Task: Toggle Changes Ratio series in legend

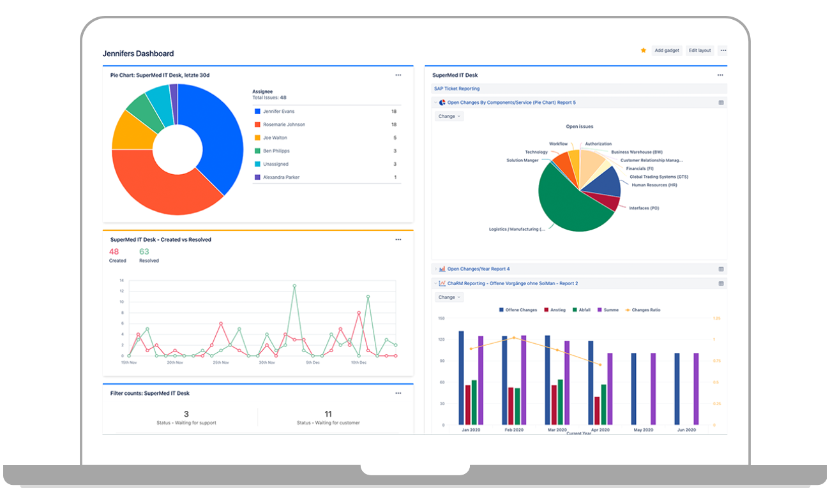Action: click(642, 310)
